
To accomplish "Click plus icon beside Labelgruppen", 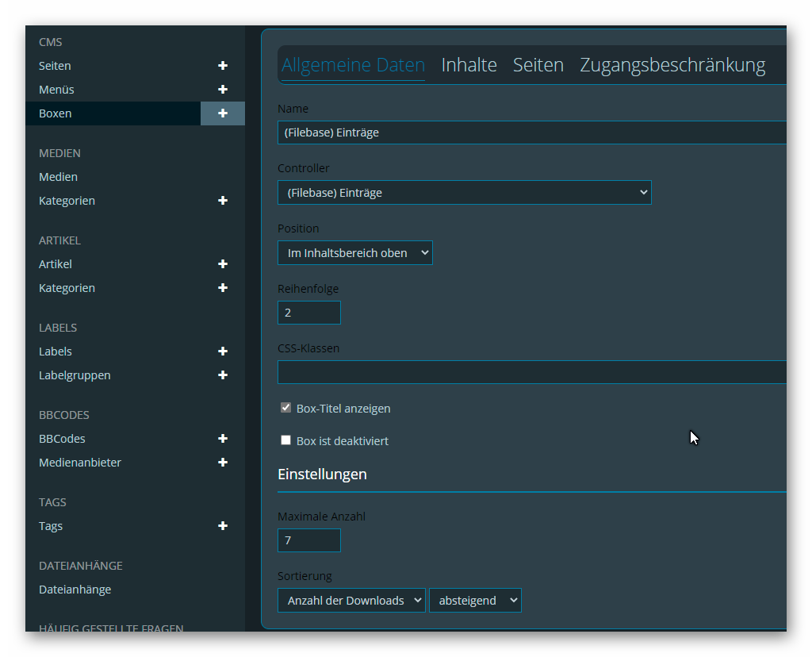I will pyautogui.click(x=223, y=375).
